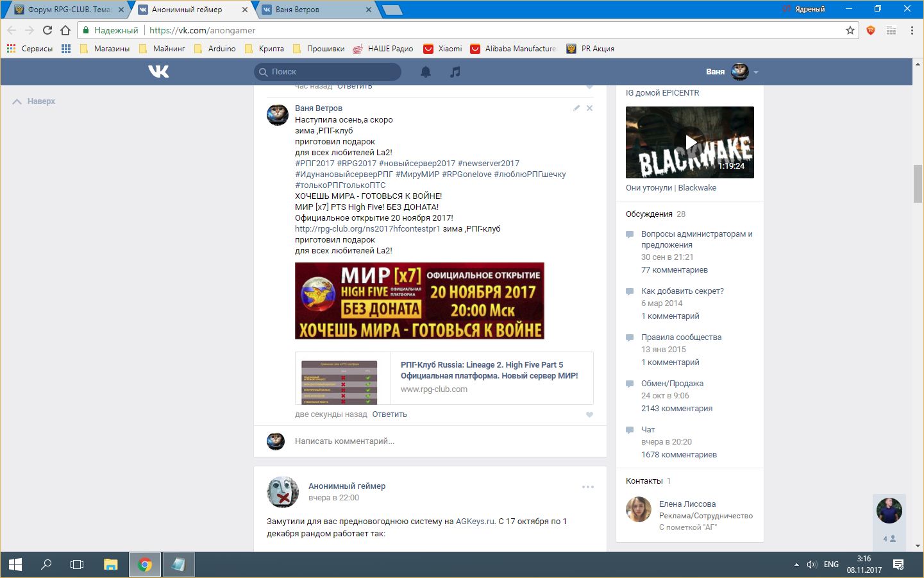Open the Ваня profile dropdown menu
The width and height of the screenshot is (924, 578).
tap(732, 72)
